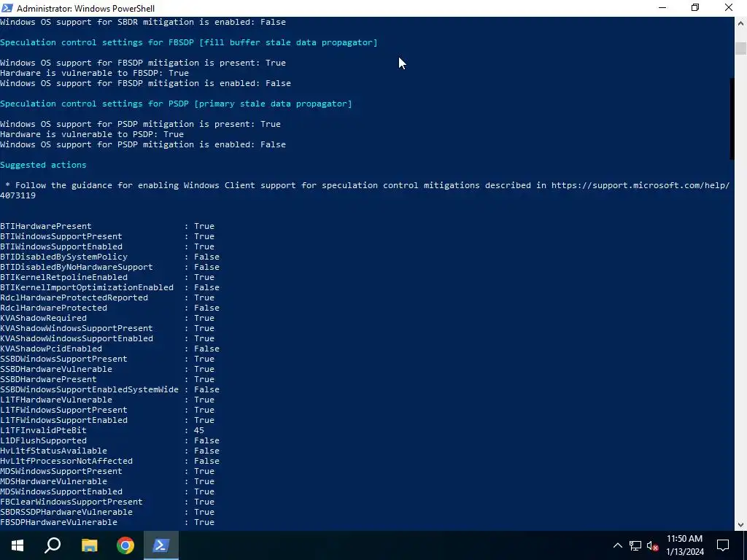The height and width of the screenshot is (560, 747).
Task: Click the 'Hardware is vulnerable to FBSDP: True' line
Action: [94, 73]
